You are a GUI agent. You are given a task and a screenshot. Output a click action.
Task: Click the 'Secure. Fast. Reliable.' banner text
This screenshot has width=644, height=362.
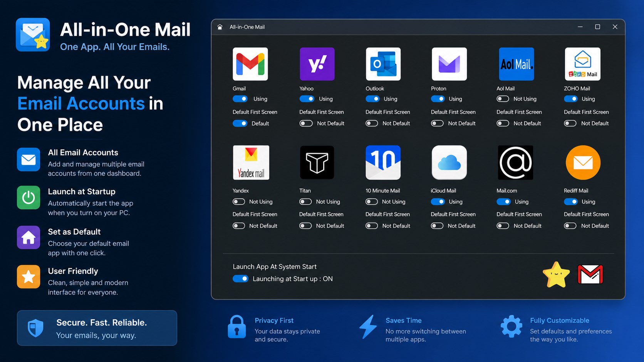pos(102,322)
